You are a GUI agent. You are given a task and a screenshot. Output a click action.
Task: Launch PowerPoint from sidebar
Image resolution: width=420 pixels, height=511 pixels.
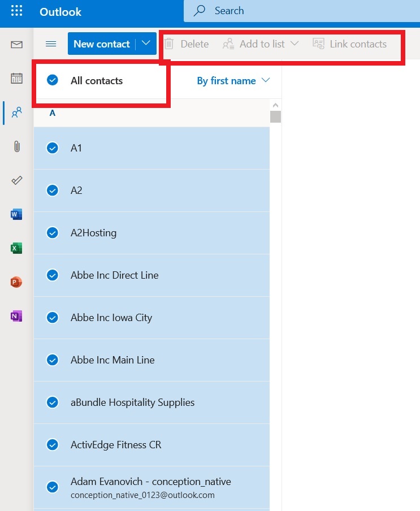pyautogui.click(x=16, y=282)
